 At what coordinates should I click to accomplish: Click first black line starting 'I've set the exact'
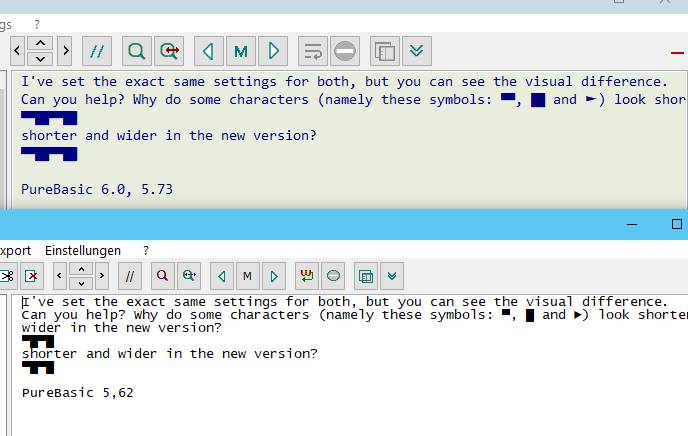345,302
